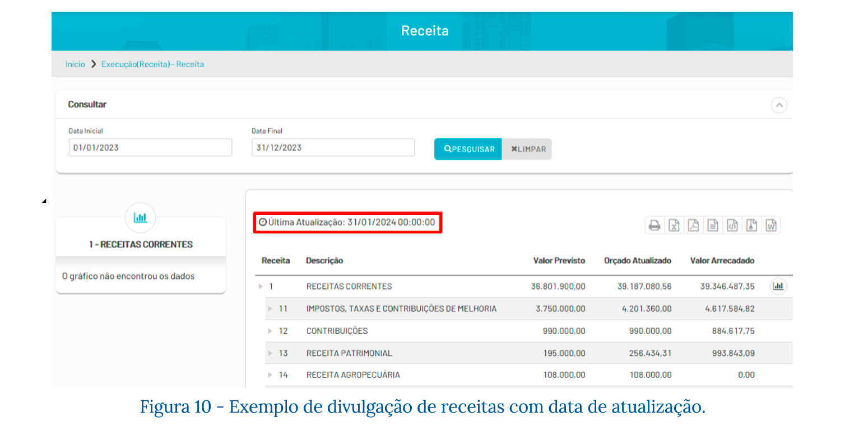Focus the Data Final field
This screenshot has width=868, height=435.
tap(333, 148)
